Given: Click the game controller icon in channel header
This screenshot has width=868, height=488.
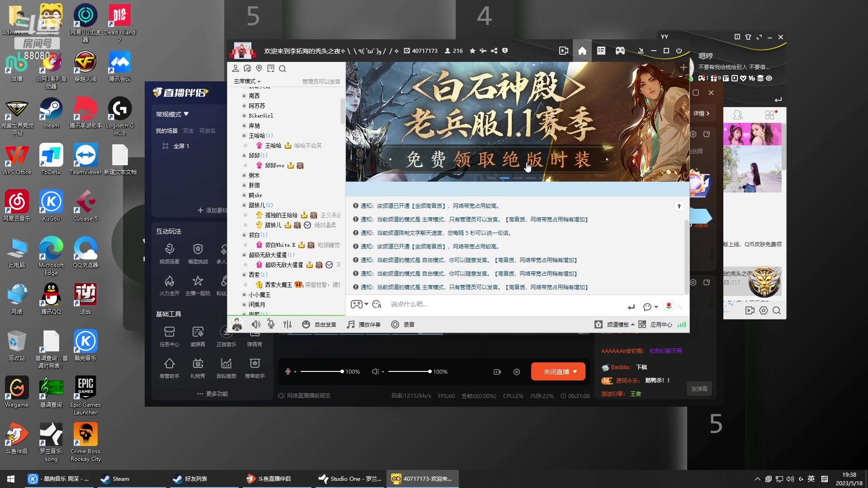Looking at the screenshot, I should pos(620,51).
